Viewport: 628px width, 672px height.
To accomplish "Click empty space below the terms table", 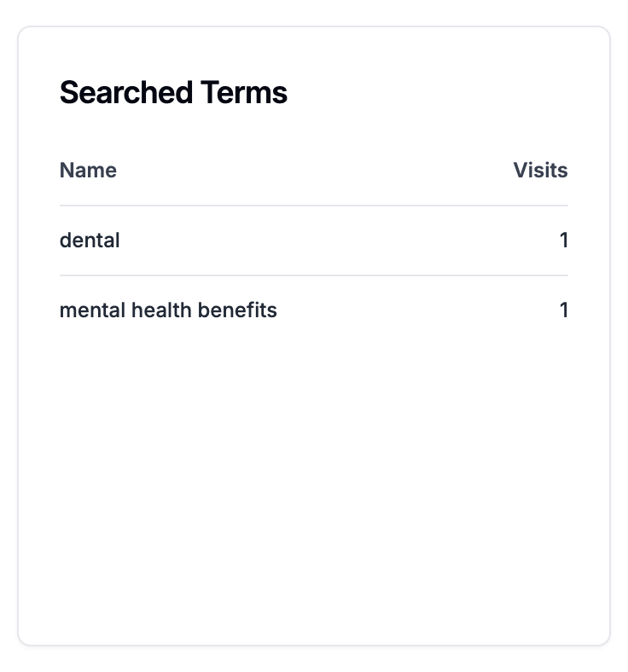I will (x=314, y=472).
